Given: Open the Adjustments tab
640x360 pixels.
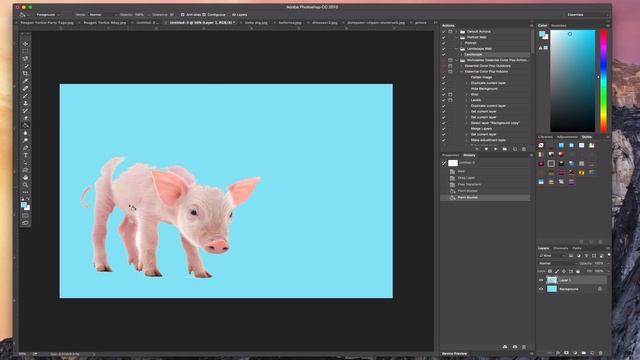Looking at the screenshot, I should point(567,137).
